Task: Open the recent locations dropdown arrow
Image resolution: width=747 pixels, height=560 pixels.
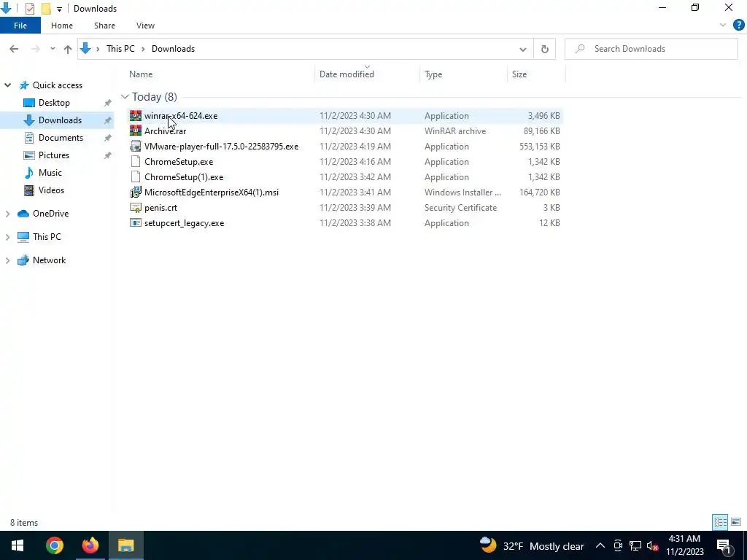Action: [x=53, y=49]
